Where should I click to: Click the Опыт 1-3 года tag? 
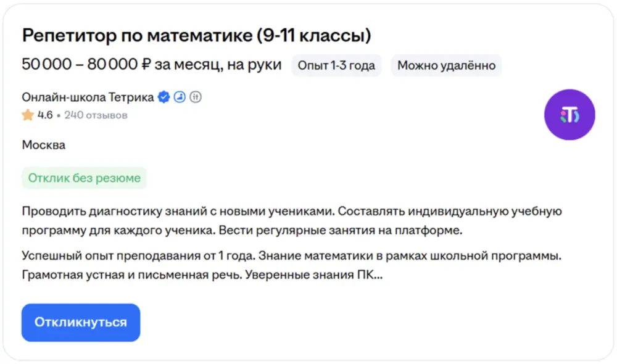336,65
